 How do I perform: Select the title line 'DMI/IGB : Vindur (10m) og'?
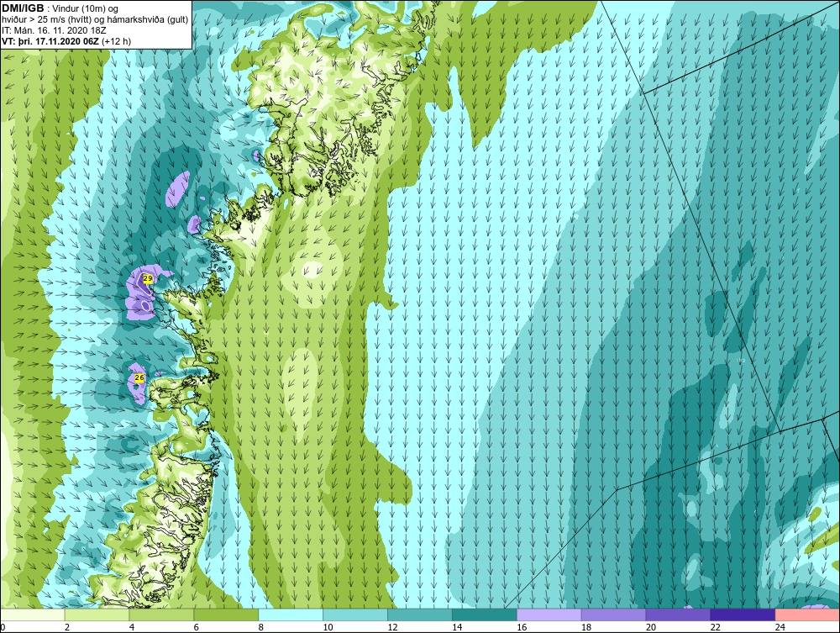(x=60, y=8)
